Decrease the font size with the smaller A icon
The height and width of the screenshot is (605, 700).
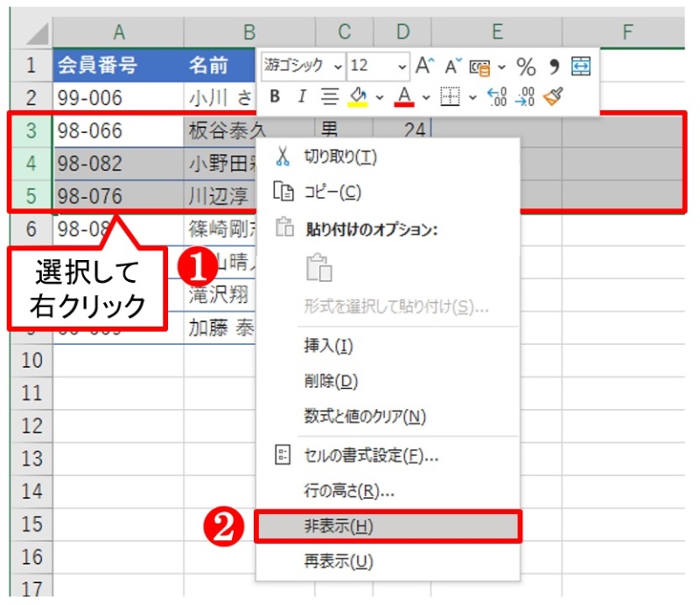point(451,66)
